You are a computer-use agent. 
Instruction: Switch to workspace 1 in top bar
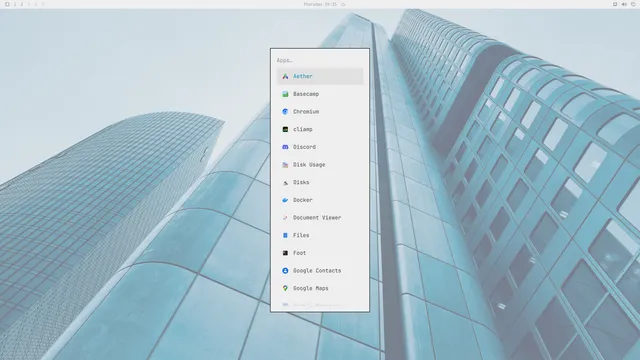(x=15, y=4)
